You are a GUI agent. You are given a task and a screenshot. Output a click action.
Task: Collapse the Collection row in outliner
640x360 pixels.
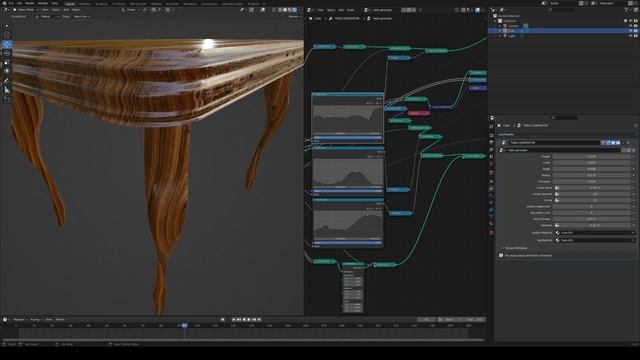pyautogui.click(x=495, y=21)
